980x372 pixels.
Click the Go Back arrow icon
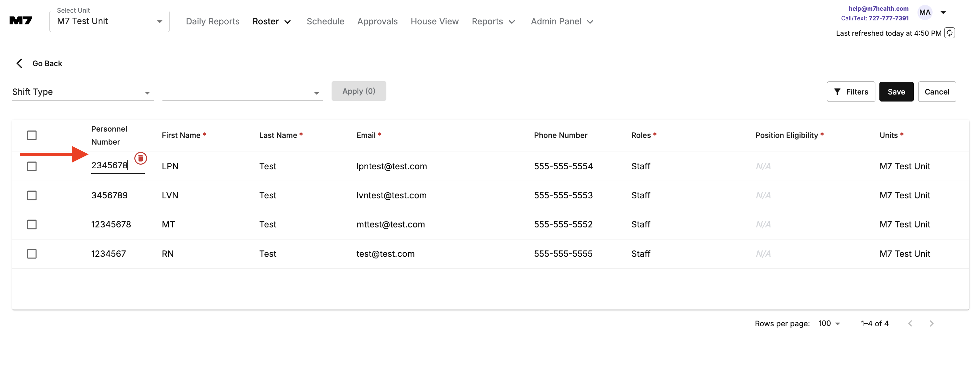pyautogui.click(x=19, y=63)
